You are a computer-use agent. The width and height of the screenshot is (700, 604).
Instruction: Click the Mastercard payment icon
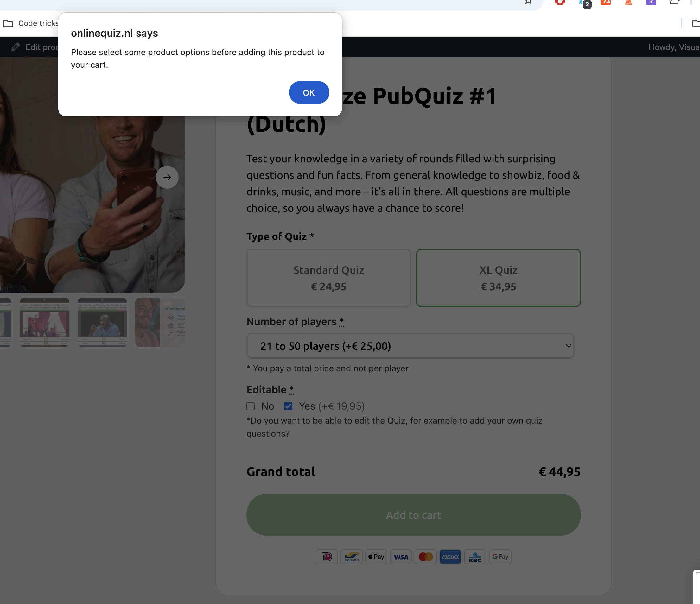[426, 557]
